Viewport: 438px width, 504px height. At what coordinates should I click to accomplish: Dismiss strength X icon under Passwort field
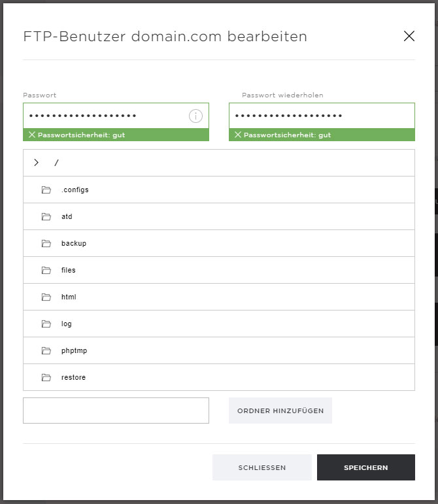click(x=32, y=135)
